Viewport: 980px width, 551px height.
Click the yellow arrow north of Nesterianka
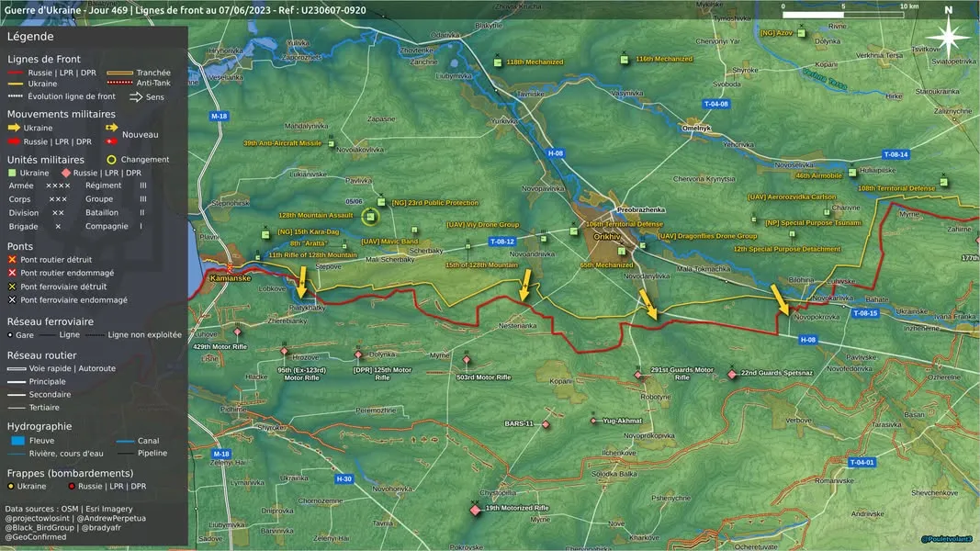[525, 285]
